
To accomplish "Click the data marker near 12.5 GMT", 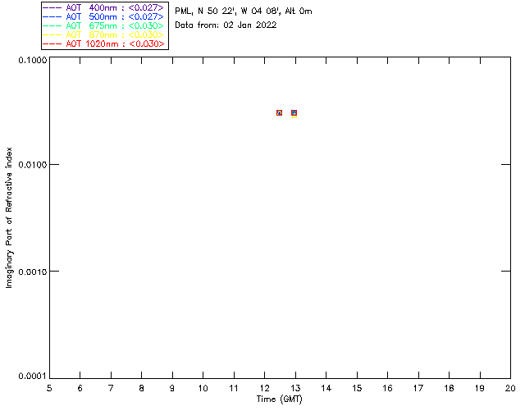I will [x=279, y=113].
